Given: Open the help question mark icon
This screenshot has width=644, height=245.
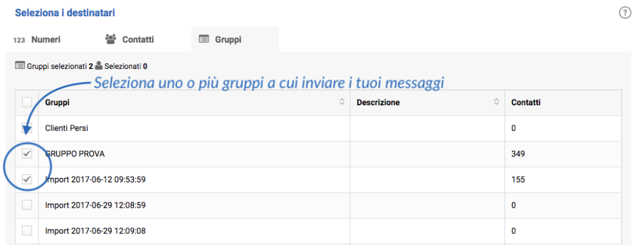Looking at the screenshot, I should tap(625, 13).
